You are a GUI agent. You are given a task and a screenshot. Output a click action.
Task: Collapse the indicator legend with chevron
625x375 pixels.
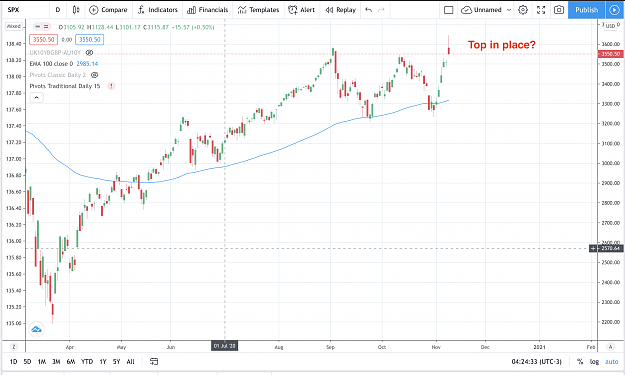[36, 97]
